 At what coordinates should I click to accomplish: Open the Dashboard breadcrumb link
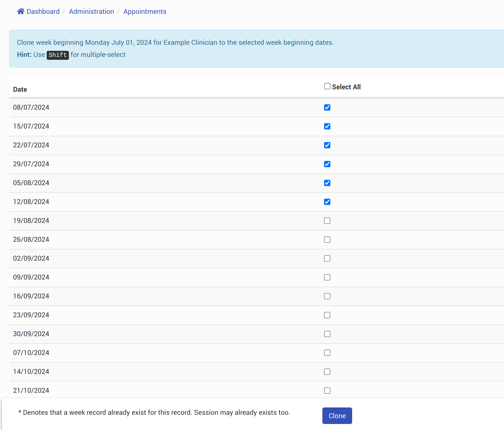coord(43,11)
